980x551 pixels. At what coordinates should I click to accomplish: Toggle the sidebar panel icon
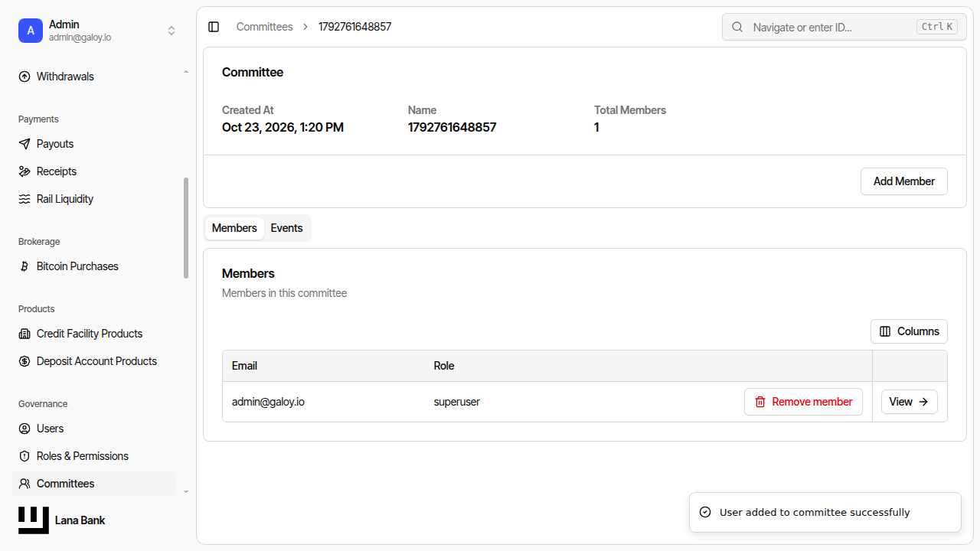[214, 27]
